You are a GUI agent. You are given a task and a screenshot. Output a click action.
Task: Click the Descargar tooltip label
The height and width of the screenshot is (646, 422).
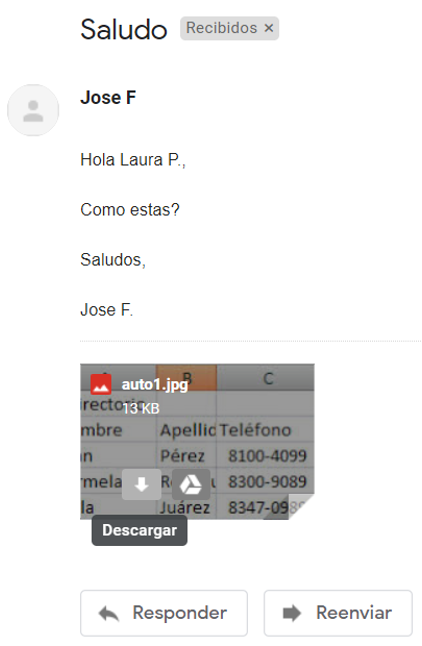click(139, 530)
